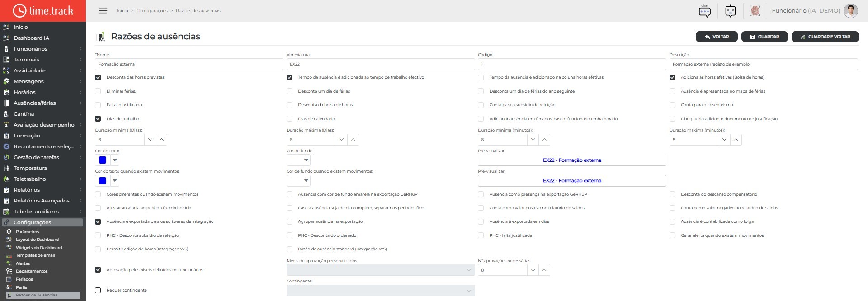This screenshot has height=301, width=868.
Task: Open the user avatar picture
Action: pyautogui.click(x=850, y=11)
